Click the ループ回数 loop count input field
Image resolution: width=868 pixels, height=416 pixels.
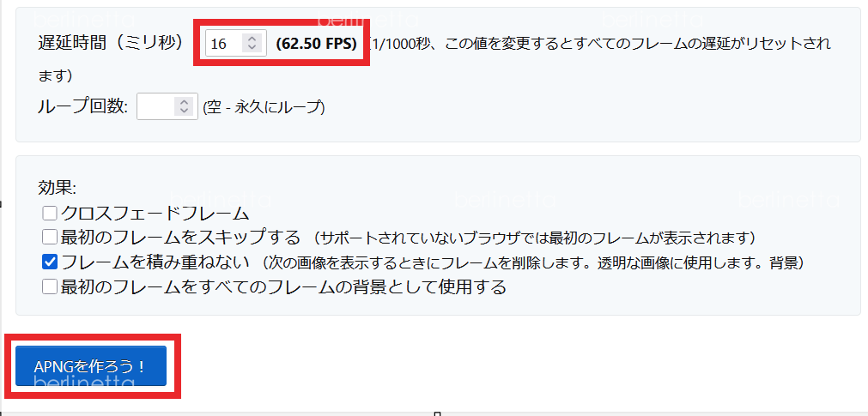[155, 106]
